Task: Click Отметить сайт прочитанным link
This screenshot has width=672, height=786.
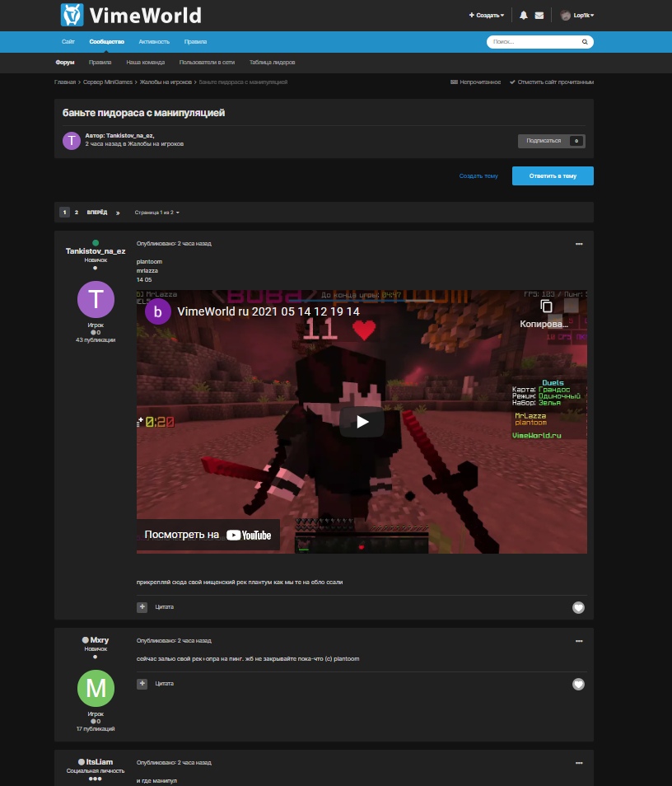Action: point(552,82)
